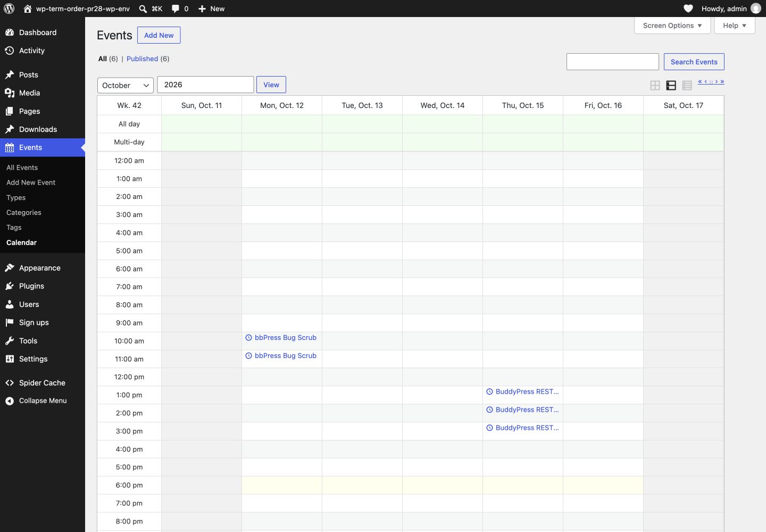The width and height of the screenshot is (766, 532).
Task: Collapse the admin menu
Action: tap(43, 401)
